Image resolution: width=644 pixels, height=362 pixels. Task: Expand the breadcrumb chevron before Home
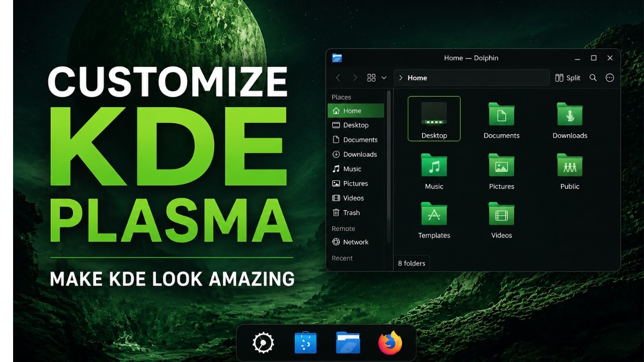point(400,78)
